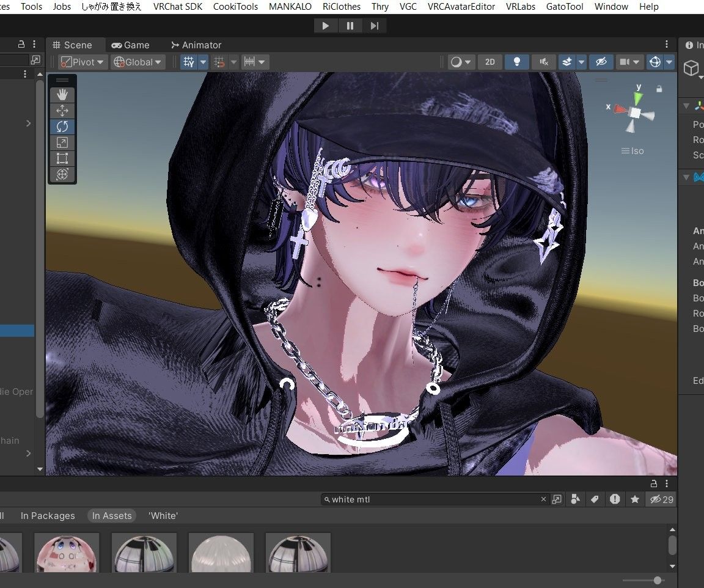
Task: Select the Transform tool
Action: (62, 174)
